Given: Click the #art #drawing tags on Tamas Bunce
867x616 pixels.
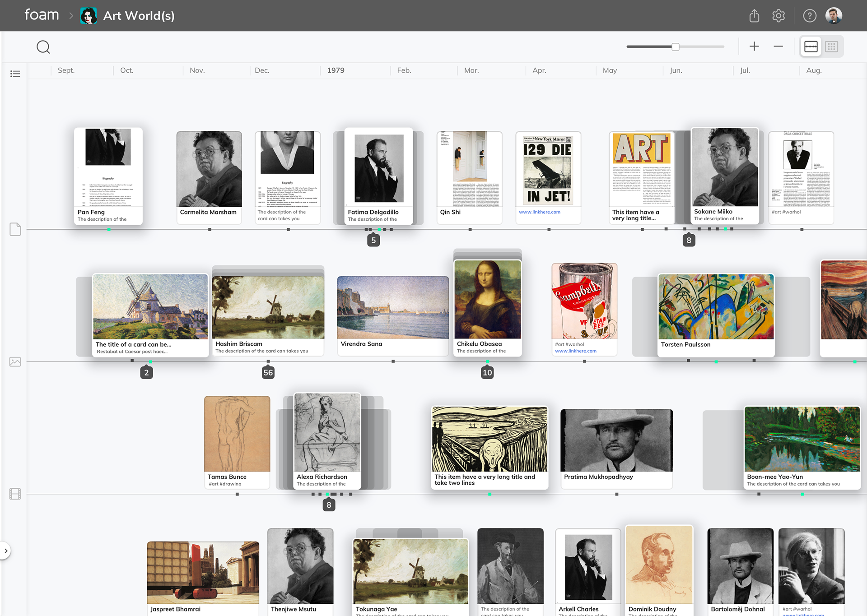Looking at the screenshot, I should [x=225, y=484].
